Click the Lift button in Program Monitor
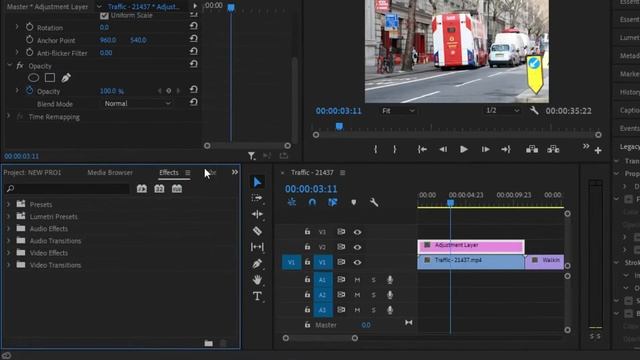 click(532, 149)
